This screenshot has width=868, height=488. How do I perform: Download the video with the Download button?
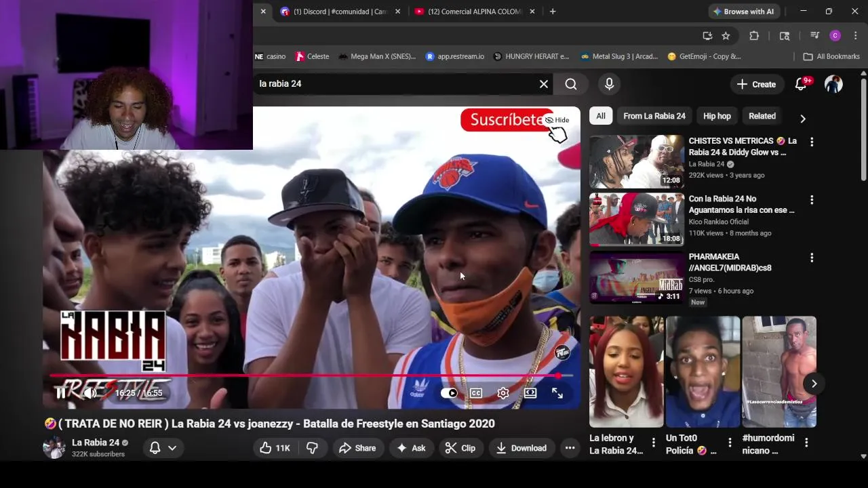coord(521,448)
